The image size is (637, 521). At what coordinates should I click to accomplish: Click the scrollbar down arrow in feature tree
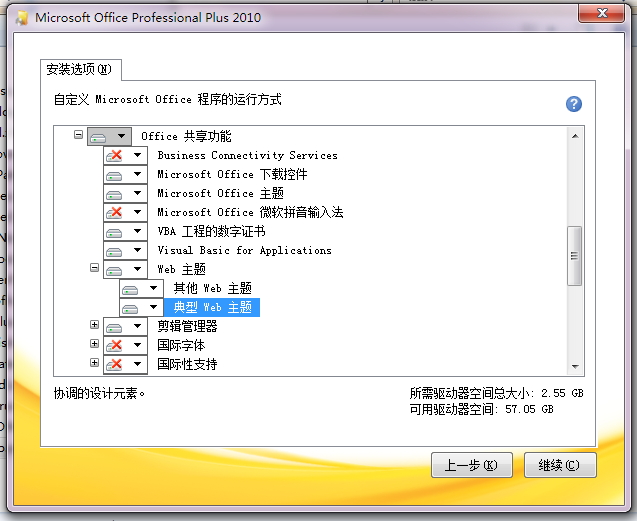[x=575, y=366]
